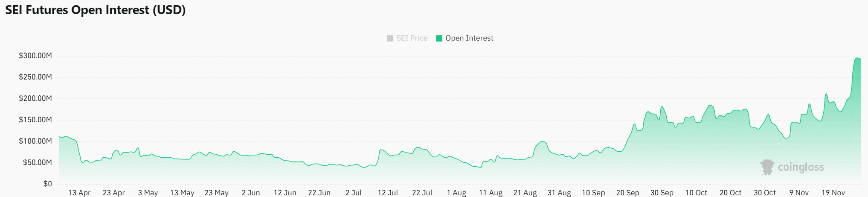Click the green Open Interest legend square
The height and width of the screenshot is (197, 868).
[439, 38]
